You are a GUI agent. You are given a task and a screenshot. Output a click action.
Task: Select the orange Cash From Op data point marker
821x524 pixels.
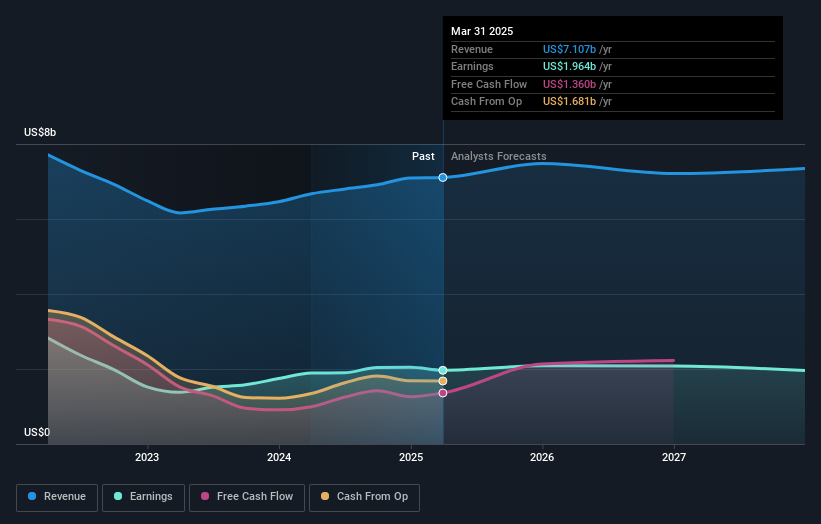(x=443, y=381)
